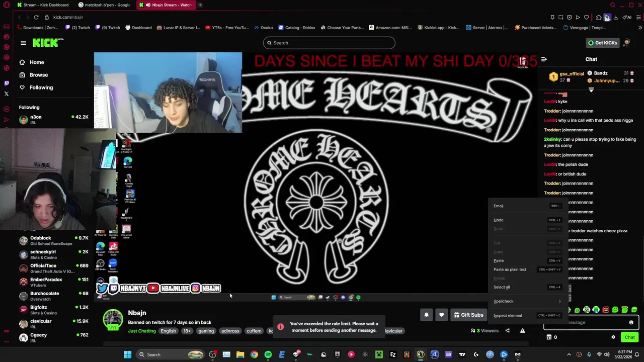This screenshot has height=362, width=644.
Task: Open Burchocolate followed channel
Action: [x=53, y=296]
